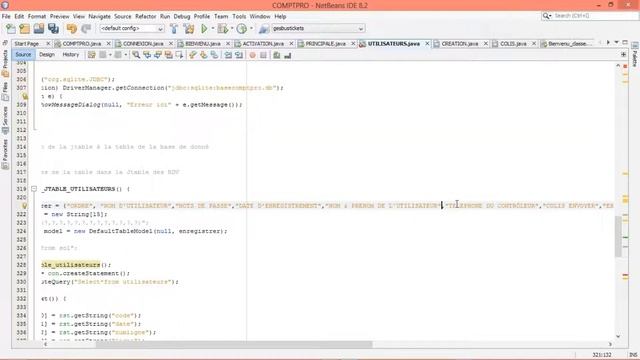Click the Profile Project clock icon
Screen dimensions: 640x360
(242, 29)
